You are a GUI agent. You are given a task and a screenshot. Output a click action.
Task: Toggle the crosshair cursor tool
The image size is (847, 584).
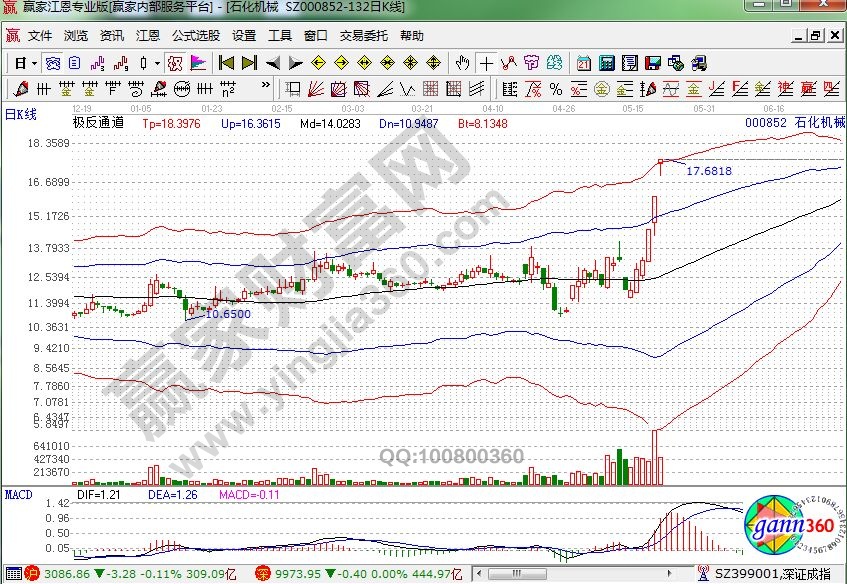tap(486, 63)
